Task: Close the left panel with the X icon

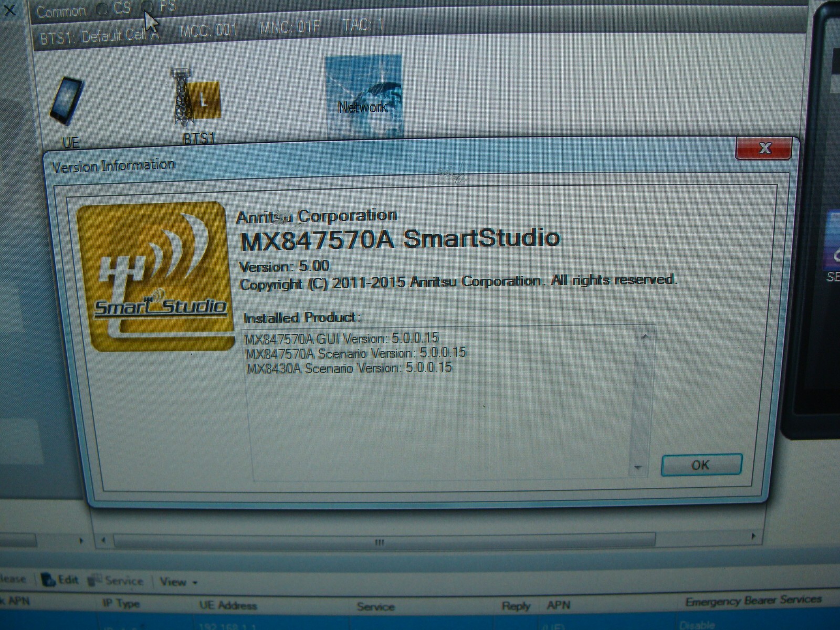Action: [10, 9]
